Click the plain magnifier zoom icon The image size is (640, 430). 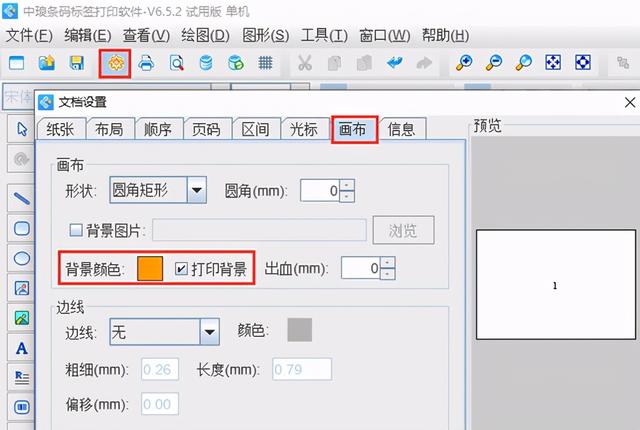tap(524, 63)
